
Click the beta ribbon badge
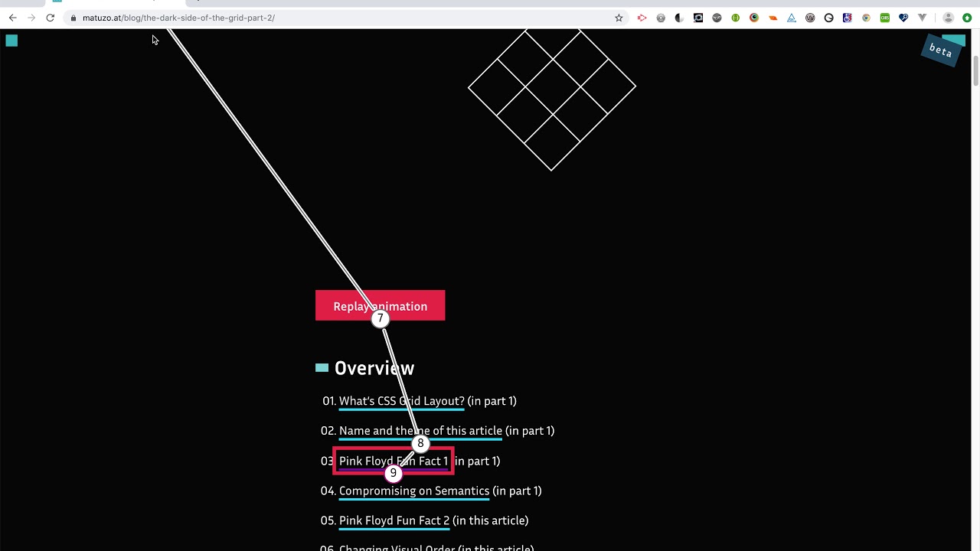click(942, 51)
